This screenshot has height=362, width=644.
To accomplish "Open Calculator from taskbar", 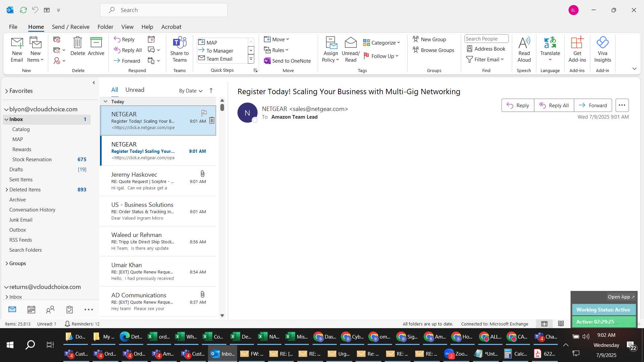I will point(515,354).
